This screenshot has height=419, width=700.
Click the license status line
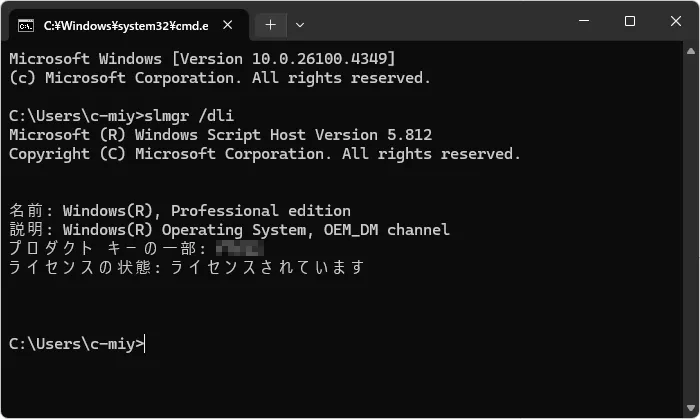(x=187, y=267)
